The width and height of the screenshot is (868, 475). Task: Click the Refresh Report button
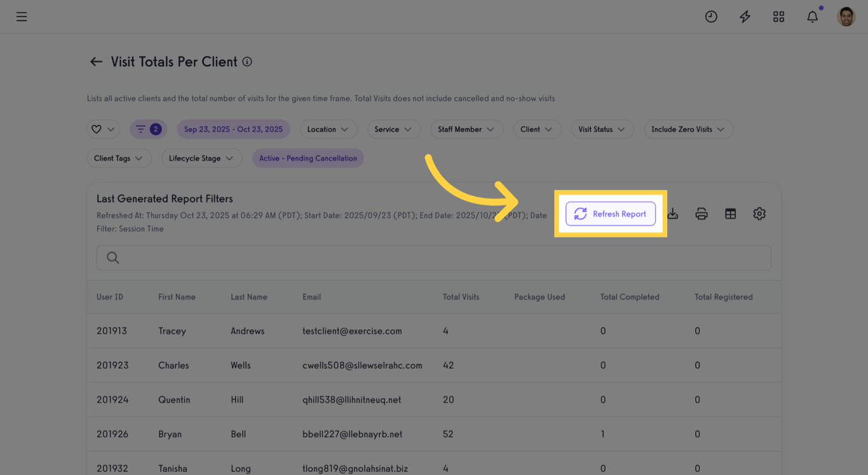pyautogui.click(x=610, y=214)
